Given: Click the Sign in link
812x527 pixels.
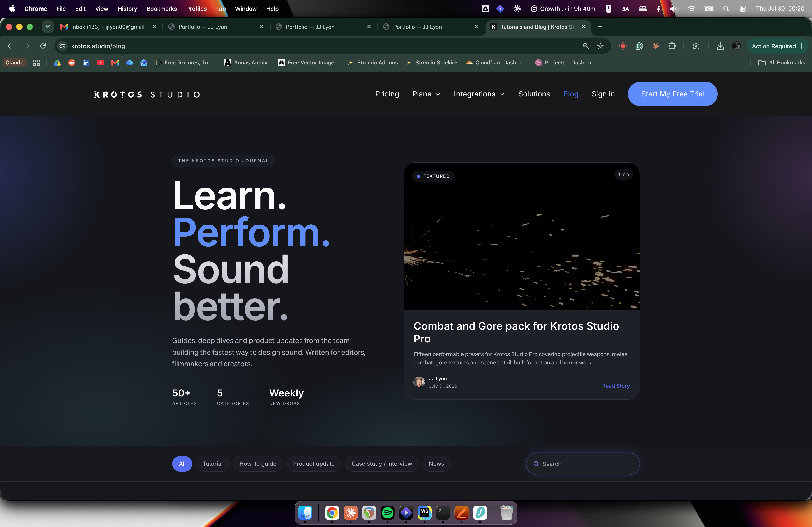Looking at the screenshot, I should tap(603, 94).
